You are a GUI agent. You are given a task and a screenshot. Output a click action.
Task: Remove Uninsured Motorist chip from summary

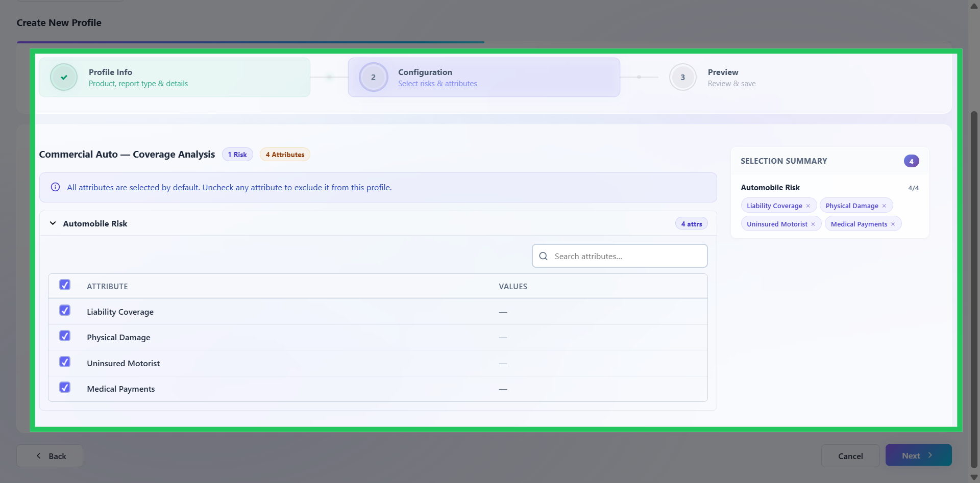pos(813,224)
